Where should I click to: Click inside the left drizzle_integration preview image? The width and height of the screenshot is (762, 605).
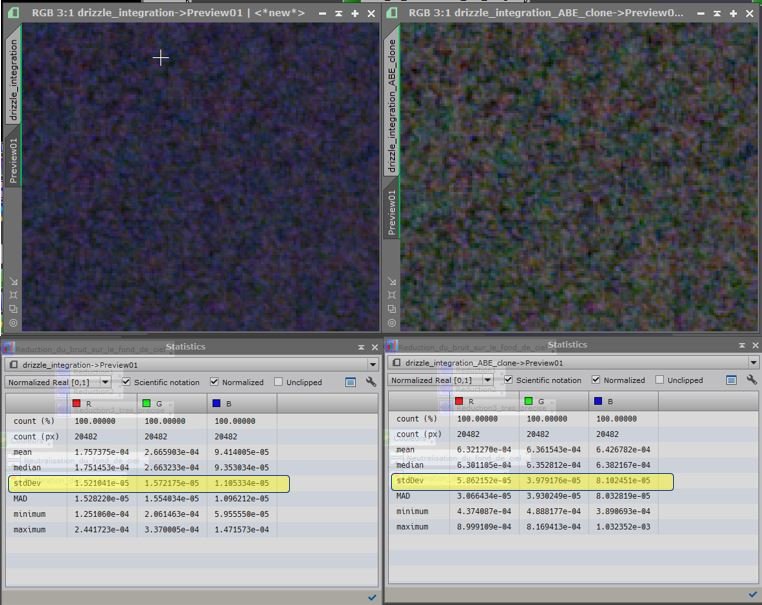pyautogui.click(x=200, y=177)
